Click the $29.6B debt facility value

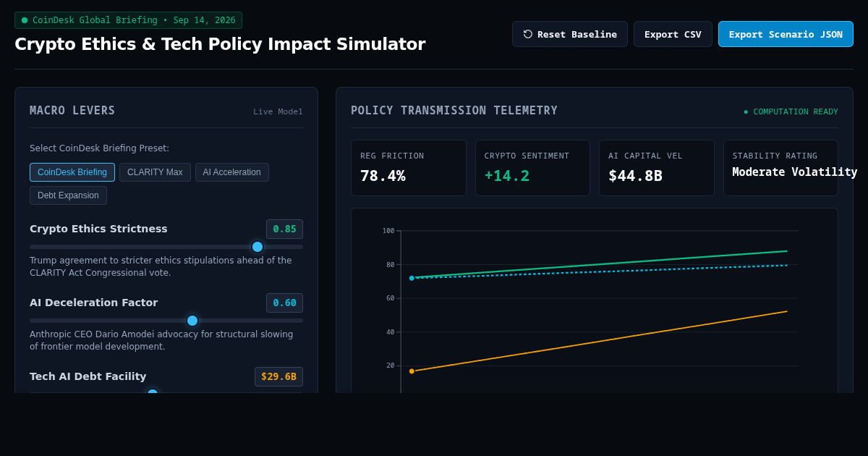278,376
